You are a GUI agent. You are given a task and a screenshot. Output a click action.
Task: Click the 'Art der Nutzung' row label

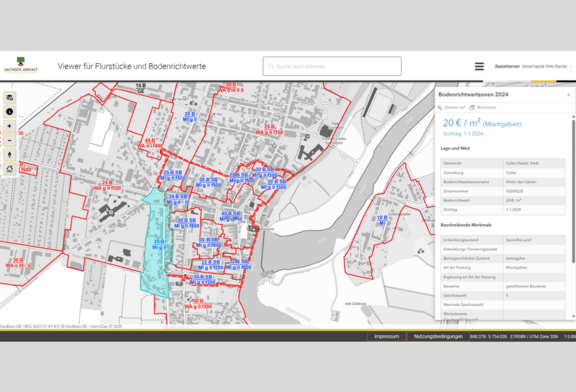[x=457, y=267]
